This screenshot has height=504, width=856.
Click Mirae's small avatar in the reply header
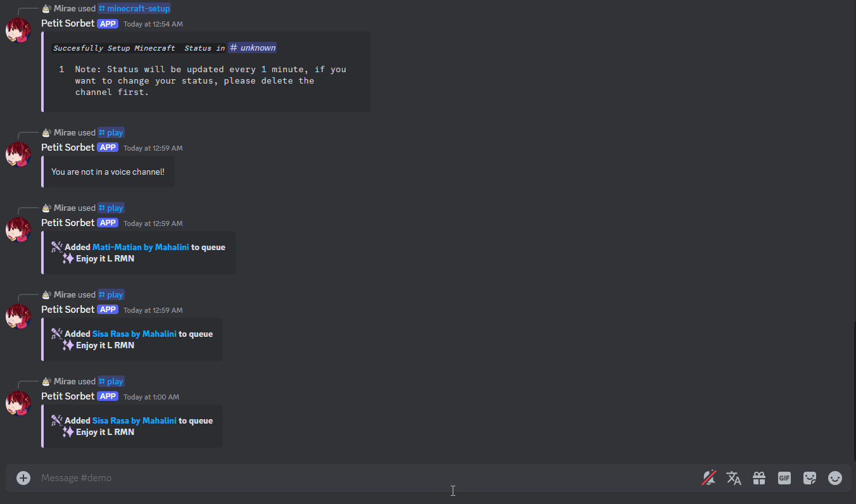(x=46, y=8)
